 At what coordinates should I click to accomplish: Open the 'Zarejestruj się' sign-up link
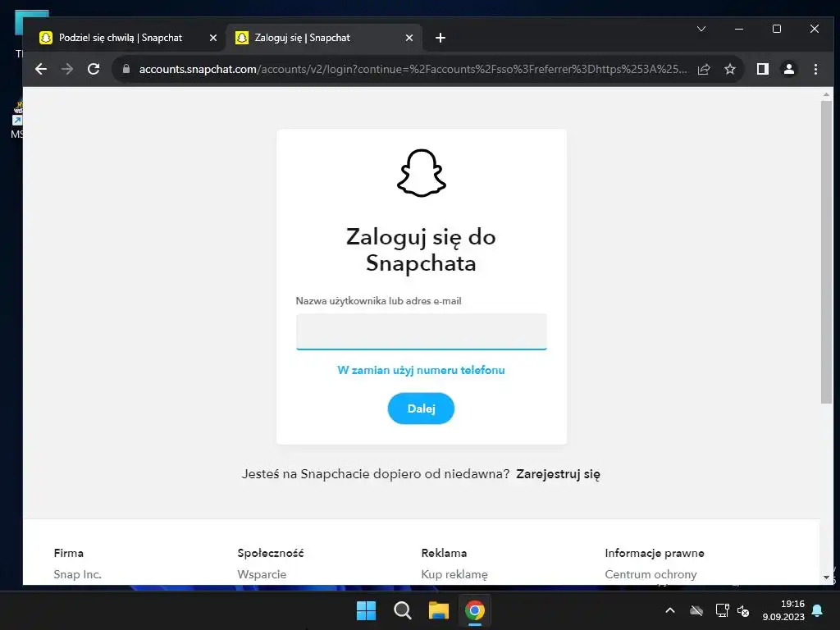(558, 474)
